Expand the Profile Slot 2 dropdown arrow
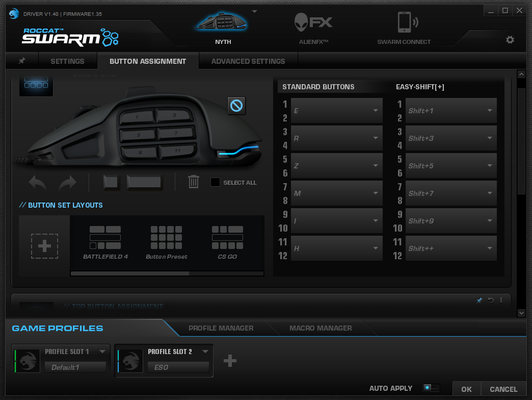 coord(205,351)
